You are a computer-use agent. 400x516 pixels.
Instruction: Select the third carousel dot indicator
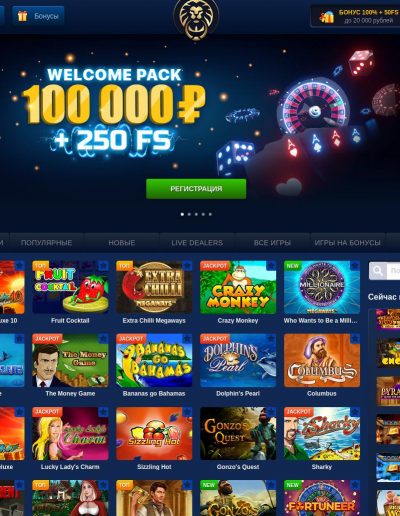(196, 214)
